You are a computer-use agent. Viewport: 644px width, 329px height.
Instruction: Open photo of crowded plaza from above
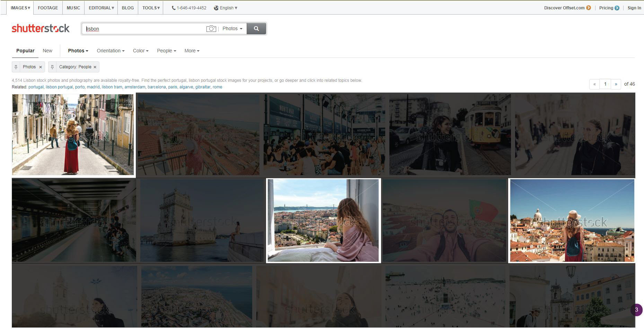click(x=445, y=297)
